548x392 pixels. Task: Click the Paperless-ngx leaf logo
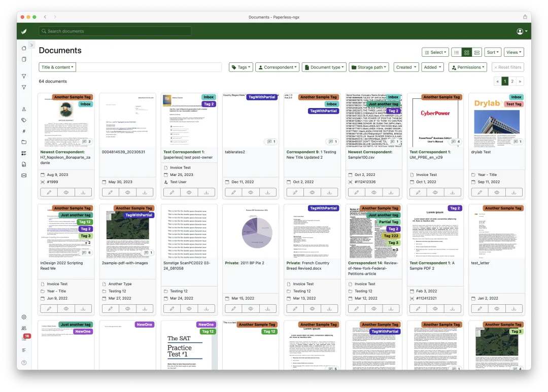[24, 31]
